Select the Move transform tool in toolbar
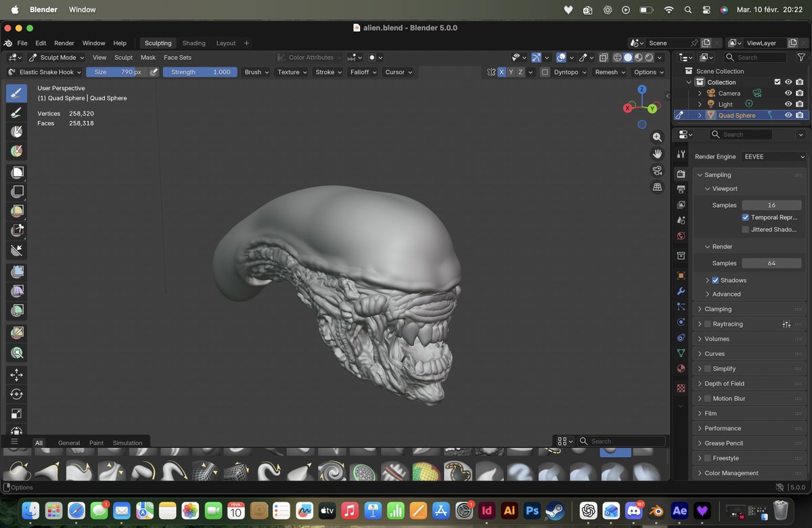812x528 pixels. [17, 375]
